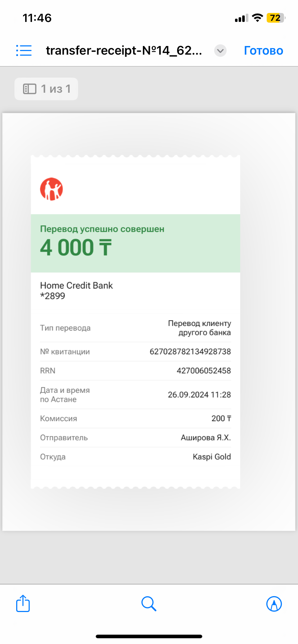Expand the file title chevron dropdown

(220, 51)
